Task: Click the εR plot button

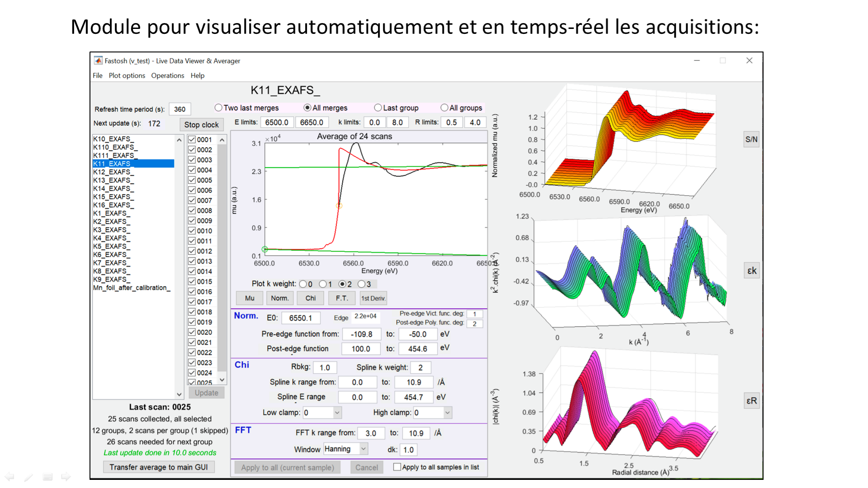Action: click(x=751, y=401)
